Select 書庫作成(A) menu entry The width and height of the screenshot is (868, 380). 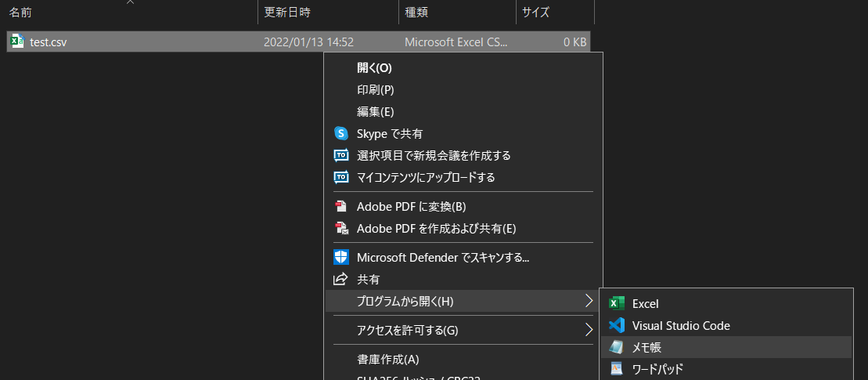pos(464,360)
